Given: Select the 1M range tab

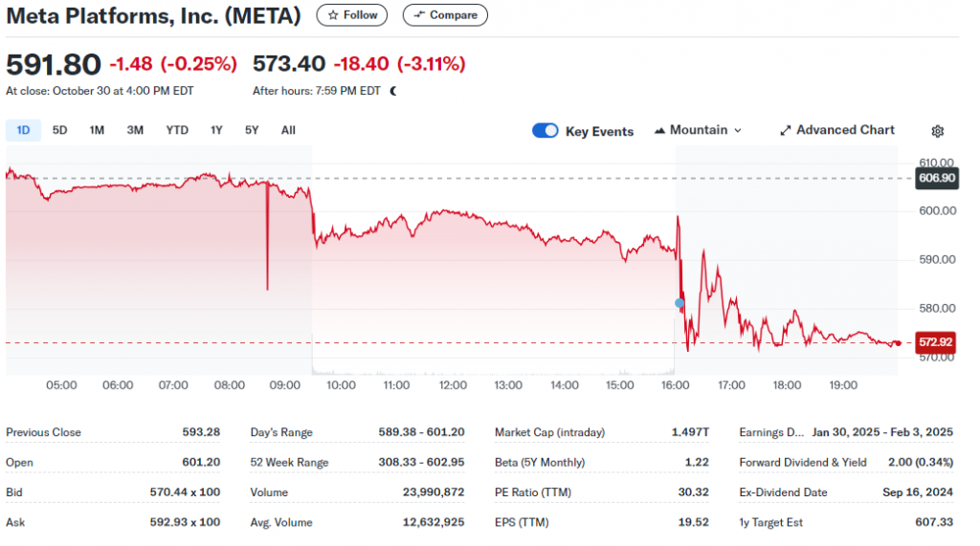Looking at the screenshot, I should (97, 130).
